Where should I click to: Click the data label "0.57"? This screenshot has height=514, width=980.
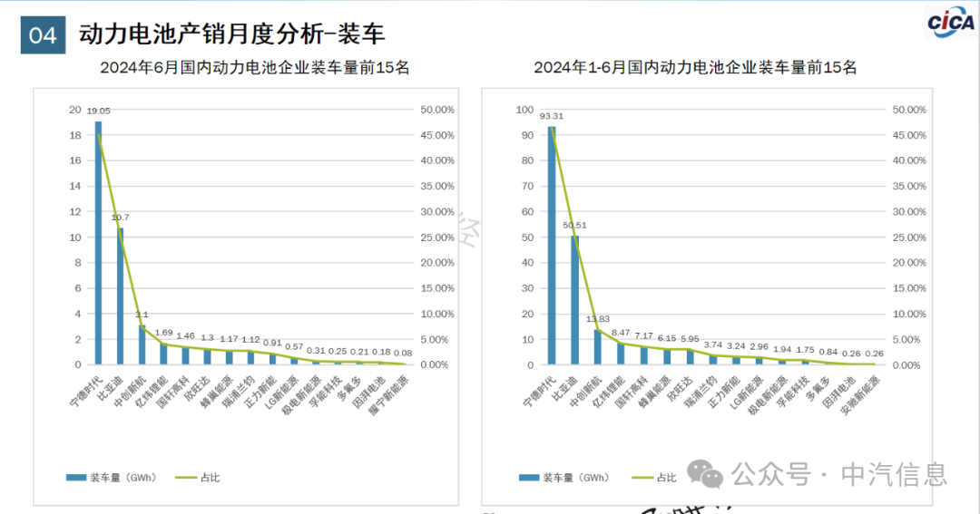(294, 346)
